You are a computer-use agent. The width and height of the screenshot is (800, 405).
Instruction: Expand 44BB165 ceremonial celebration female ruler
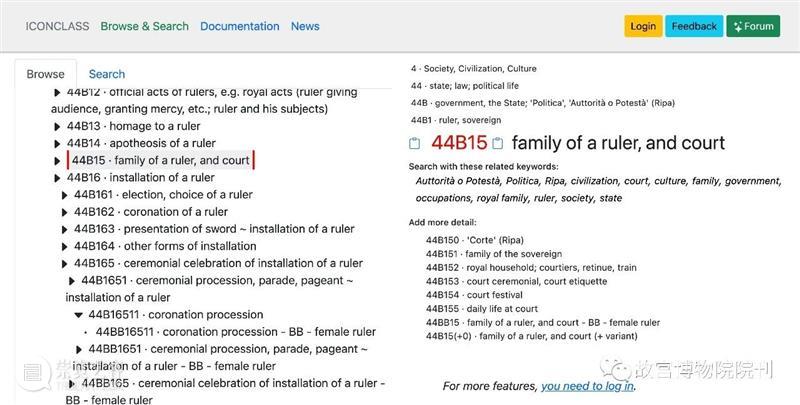click(71, 384)
